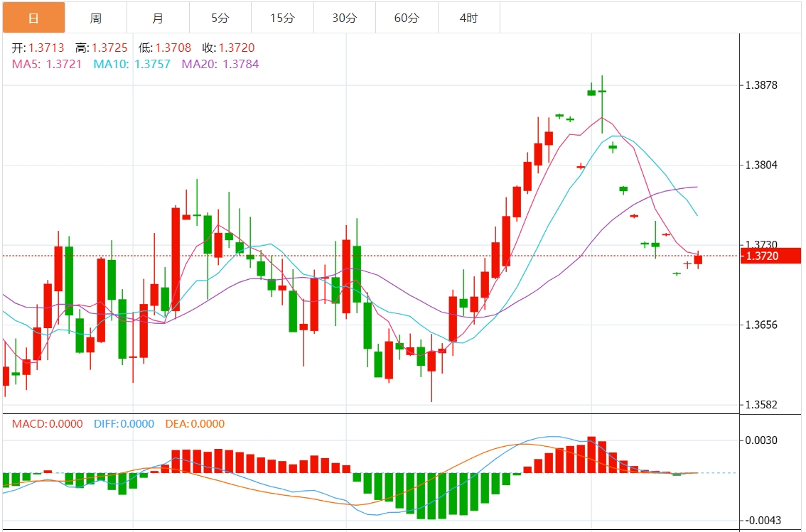806x532 pixels.
Task: Open the 15分 chart tab
Action: point(283,18)
